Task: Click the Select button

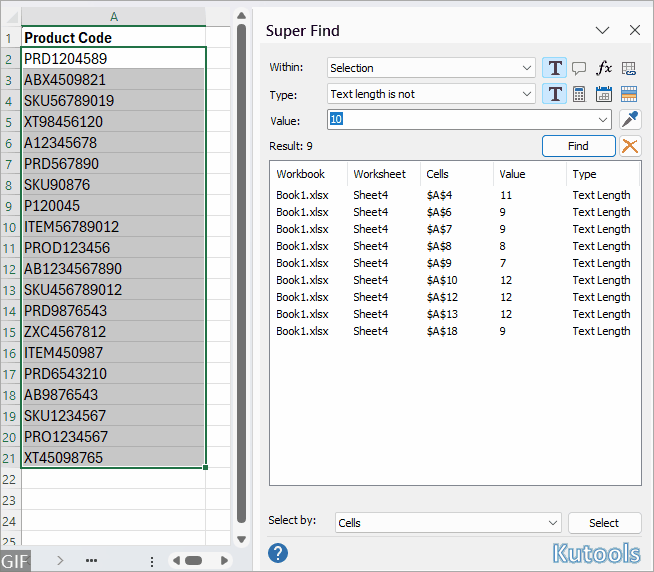Action: pyautogui.click(x=604, y=523)
